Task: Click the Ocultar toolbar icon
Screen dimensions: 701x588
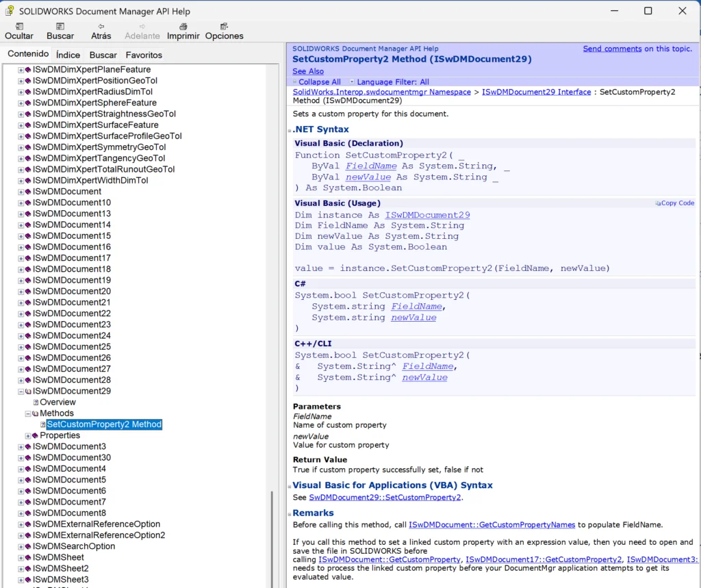Action: pos(19,27)
